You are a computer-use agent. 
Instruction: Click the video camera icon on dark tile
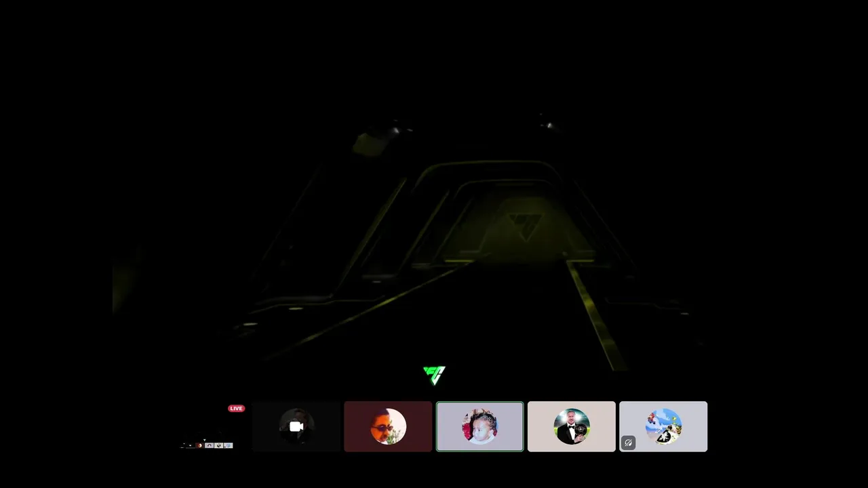pyautogui.click(x=296, y=426)
